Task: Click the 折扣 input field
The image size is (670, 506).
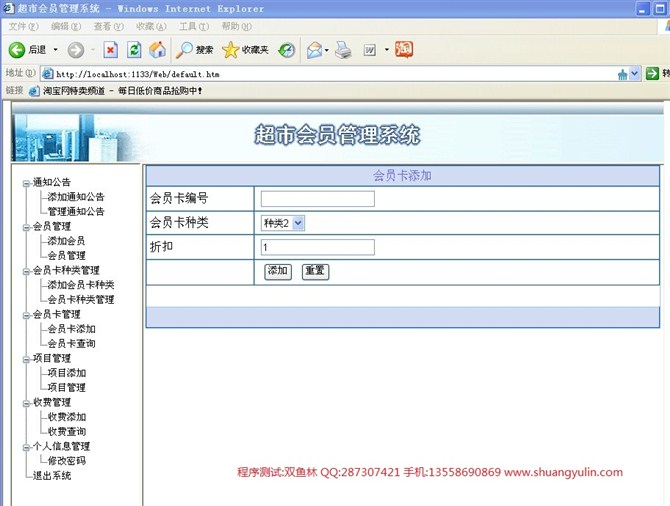Action: (x=317, y=247)
